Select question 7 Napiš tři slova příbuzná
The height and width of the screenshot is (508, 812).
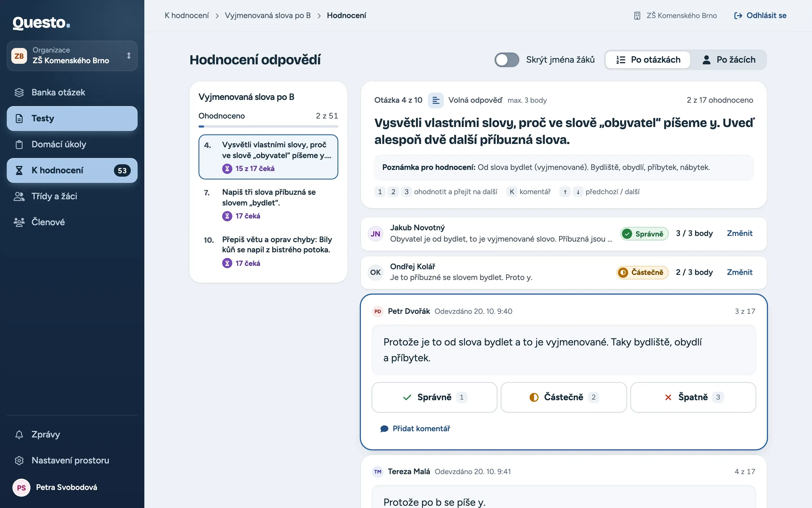click(x=268, y=204)
